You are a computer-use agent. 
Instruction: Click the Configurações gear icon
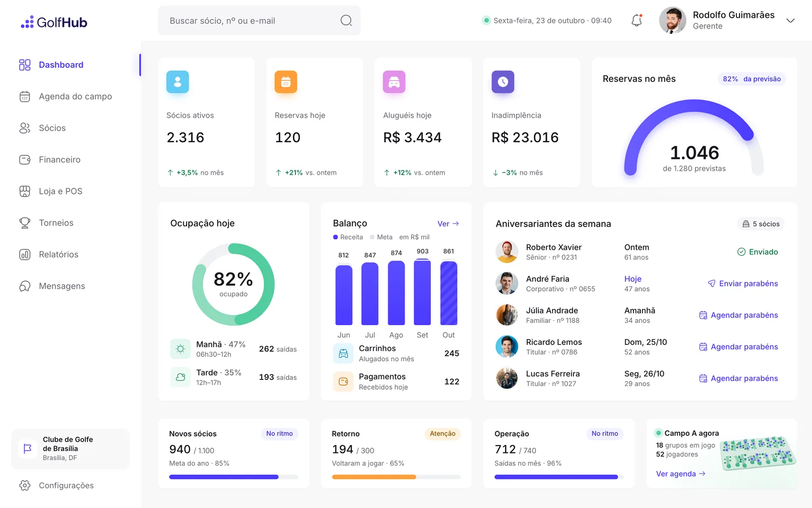(x=25, y=486)
